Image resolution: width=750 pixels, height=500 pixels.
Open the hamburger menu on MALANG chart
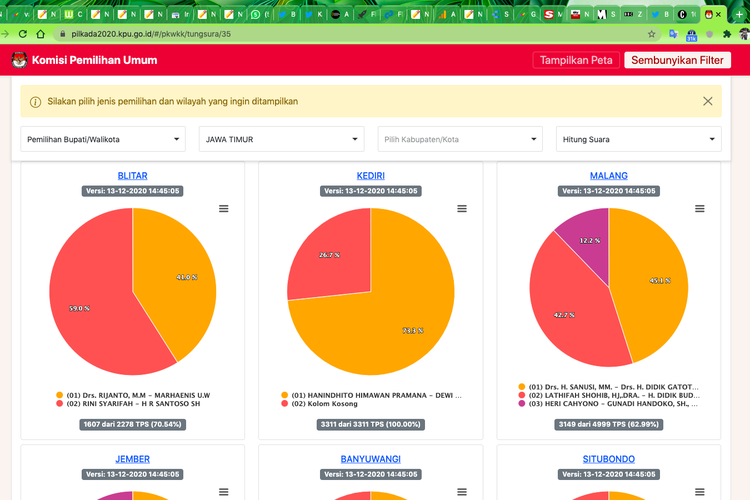pos(700,208)
